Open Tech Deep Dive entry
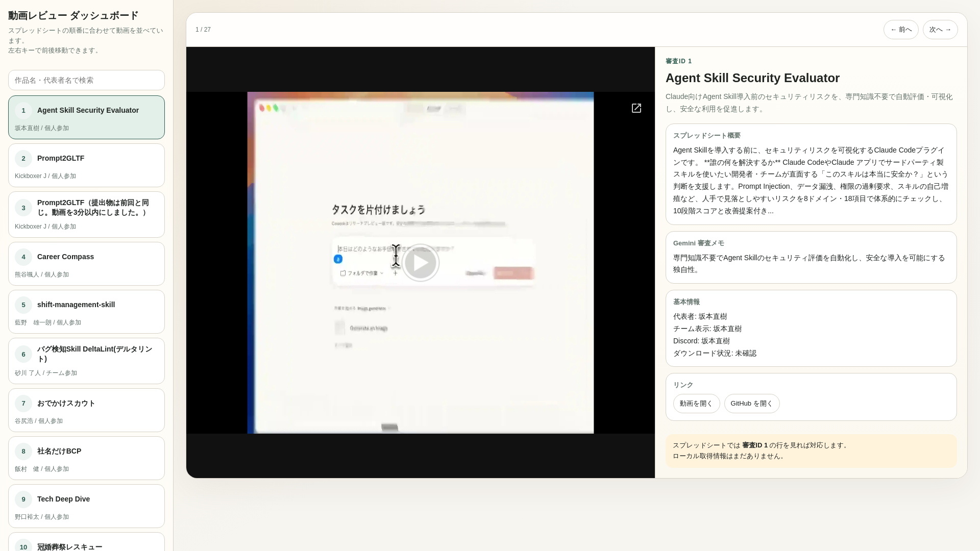Screen dimensions: 980x551 86,506
